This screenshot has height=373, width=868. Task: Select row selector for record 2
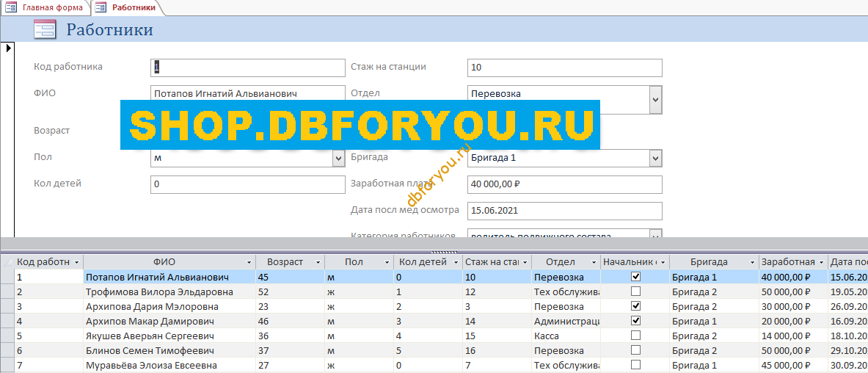click(7, 291)
